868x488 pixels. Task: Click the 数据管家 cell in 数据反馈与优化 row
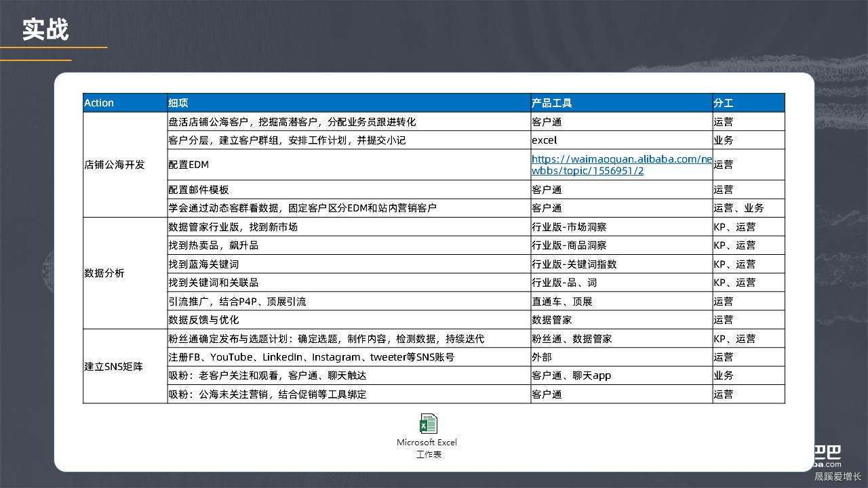(x=621, y=320)
